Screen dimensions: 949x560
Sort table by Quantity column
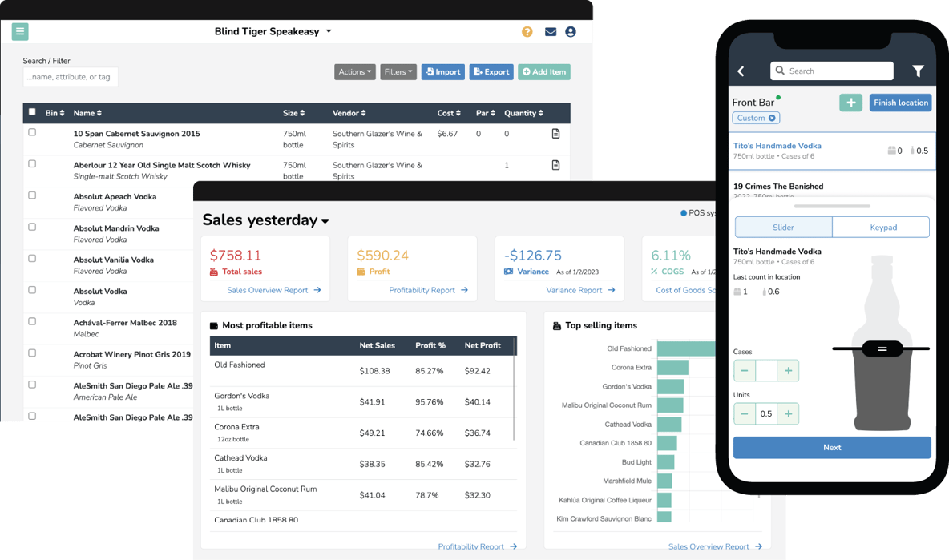point(523,113)
